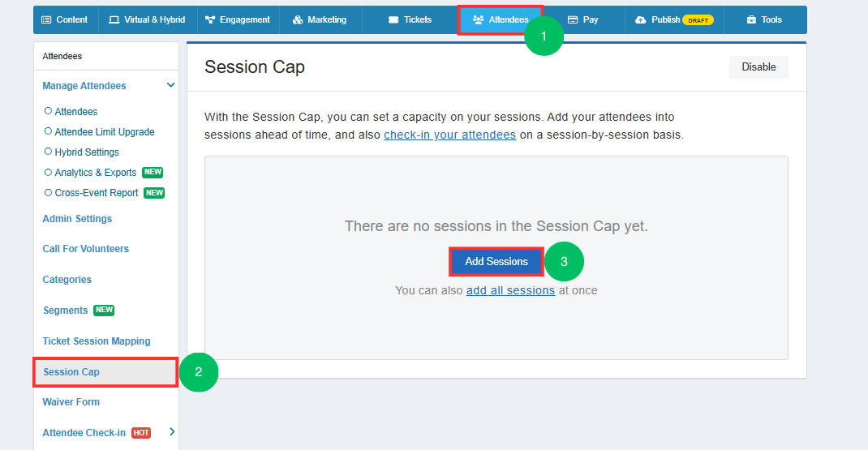
Task: Click the Engagement network icon
Action: [210, 20]
